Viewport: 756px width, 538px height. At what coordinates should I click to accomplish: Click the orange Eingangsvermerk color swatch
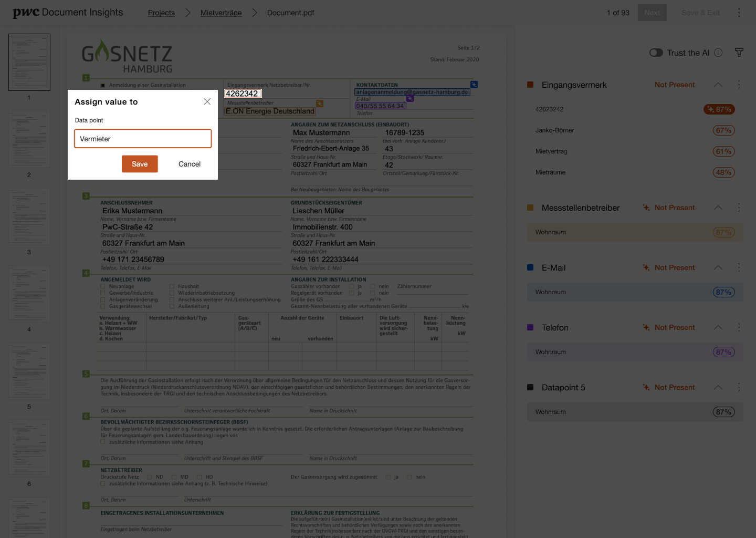[x=530, y=85]
